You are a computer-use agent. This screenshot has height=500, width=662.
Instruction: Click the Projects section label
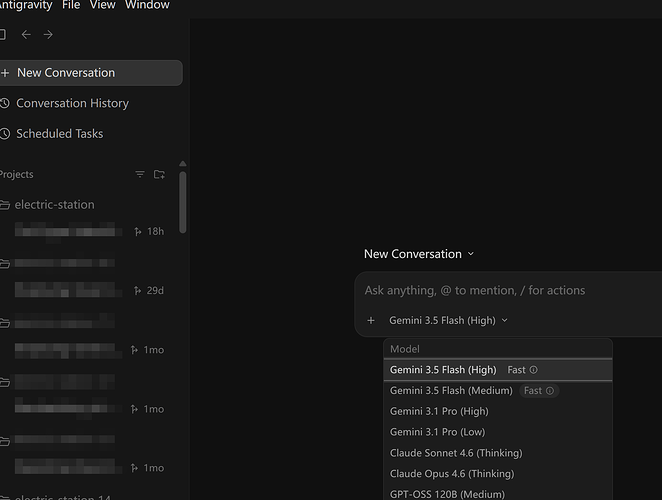pyautogui.click(x=16, y=174)
